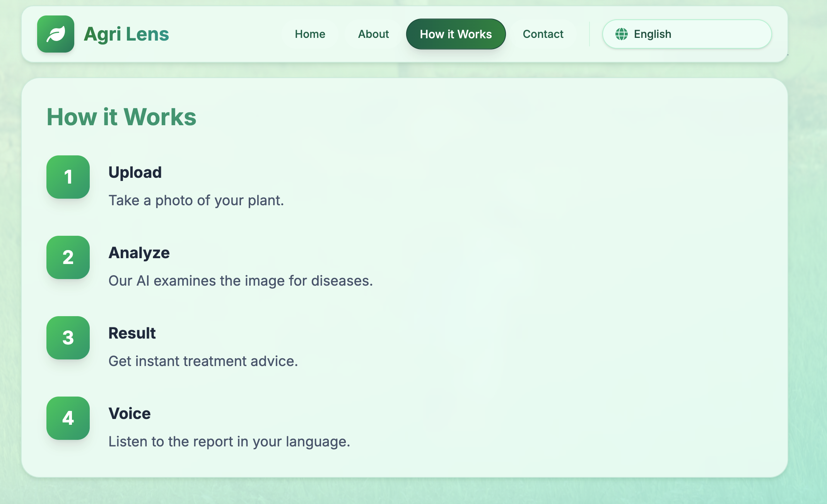Open the Contact page link
The width and height of the screenshot is (827, 504).
543,34
